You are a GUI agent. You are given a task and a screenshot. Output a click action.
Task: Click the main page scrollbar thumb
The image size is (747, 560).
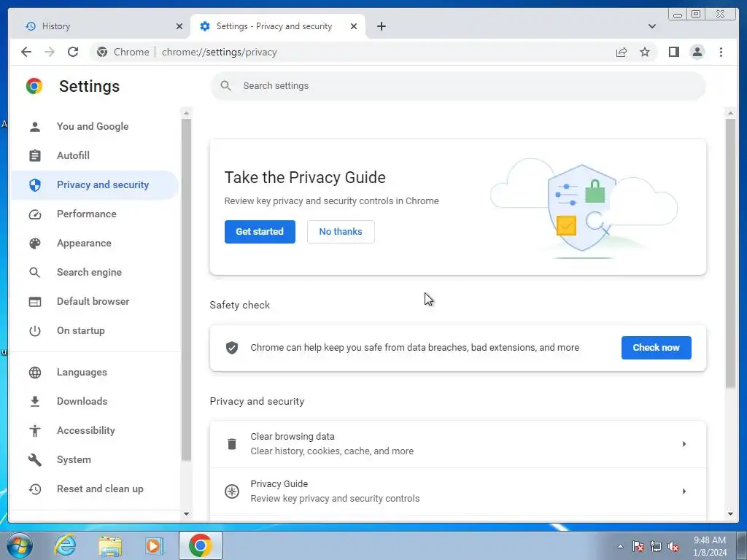pyautogui.click(x=730, y=253)
